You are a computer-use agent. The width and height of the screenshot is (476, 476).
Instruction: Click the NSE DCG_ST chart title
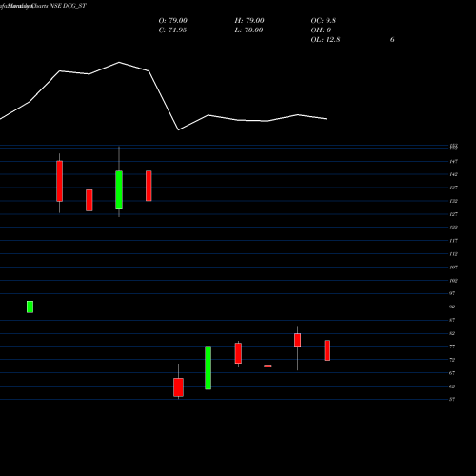click(x=68, y=6)
